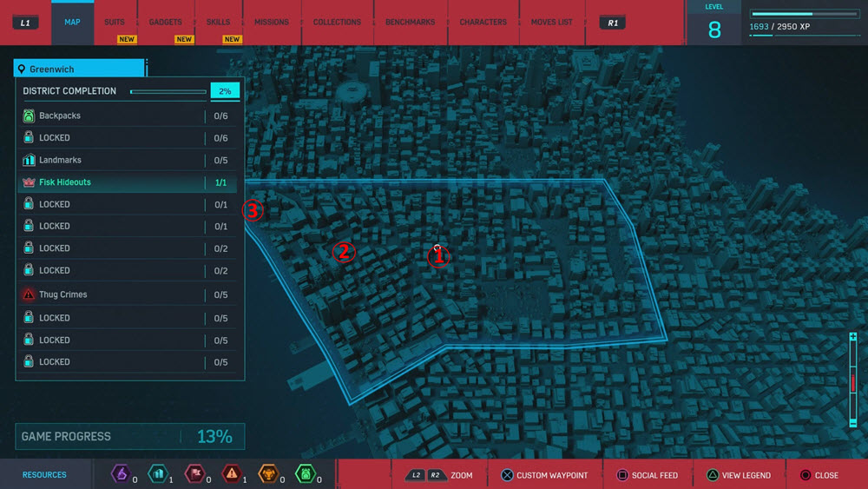Open the GADGETS tab
868x489 pixels.
coord(166,23)
